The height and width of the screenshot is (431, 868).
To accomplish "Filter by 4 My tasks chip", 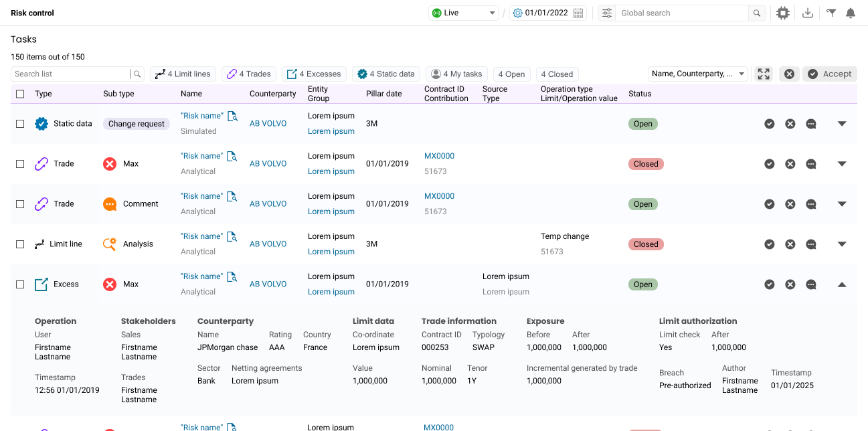I will tap(456, 74).
